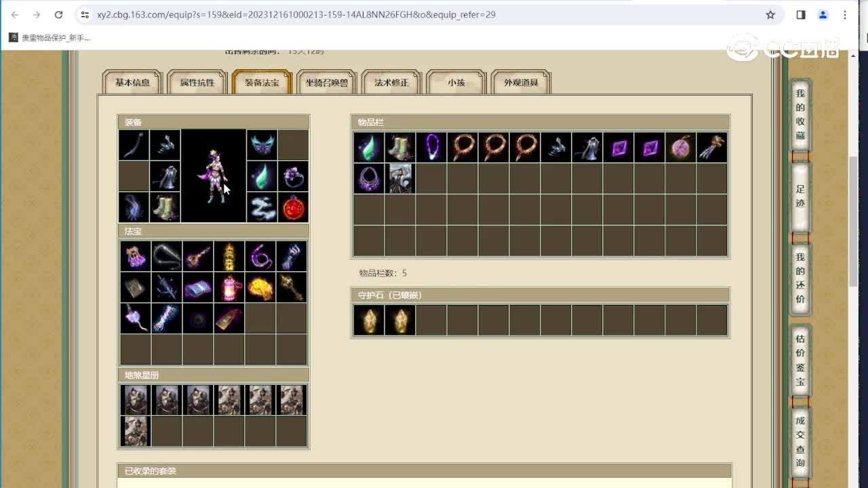The width and height of the screenshot is (868, 488).
Task: Select the purple-edged book treasure in 法宝
Action: (198, 287)
